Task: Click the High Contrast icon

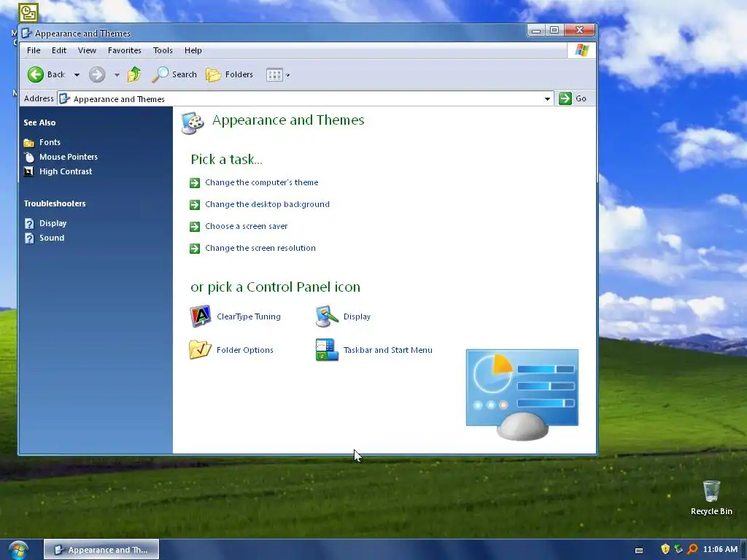Action: point(29,171)
